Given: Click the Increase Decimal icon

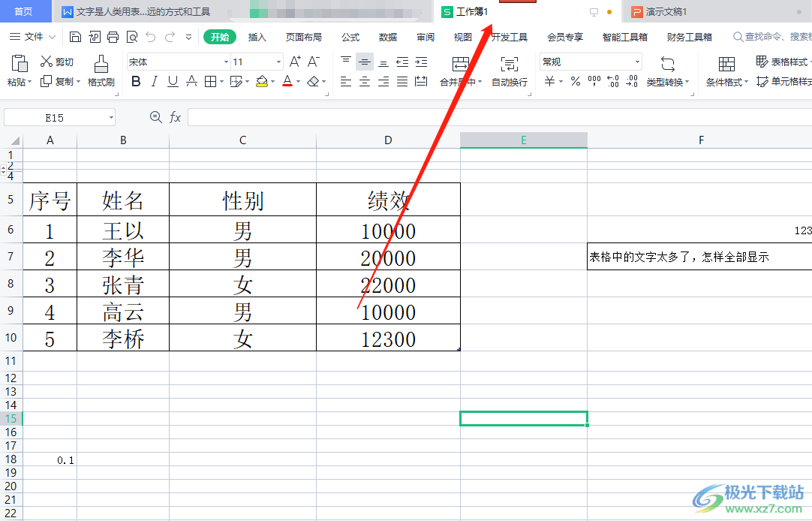Looking at the screenshot, I should [x=613, y=81].
